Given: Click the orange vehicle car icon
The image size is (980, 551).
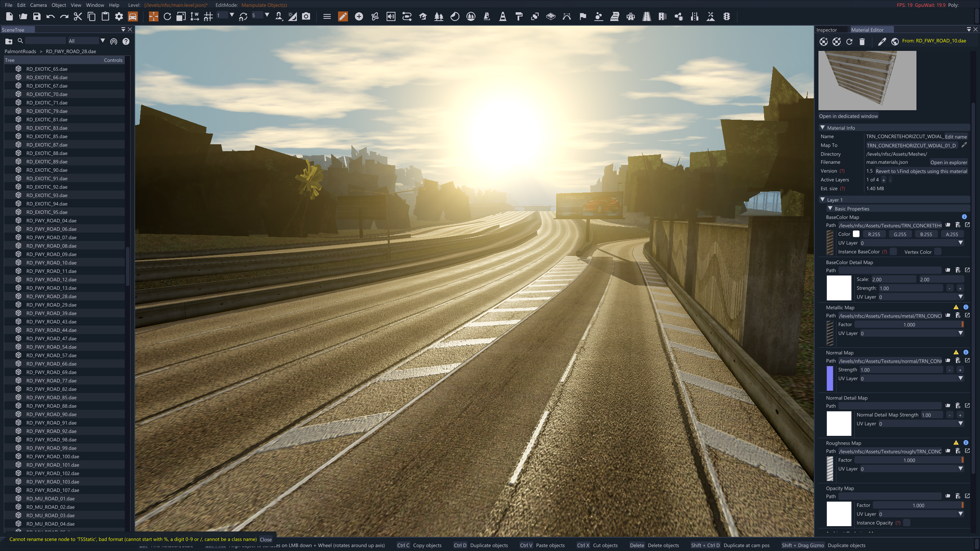Looking at the screenshot, I should click(x=132, y=16).
